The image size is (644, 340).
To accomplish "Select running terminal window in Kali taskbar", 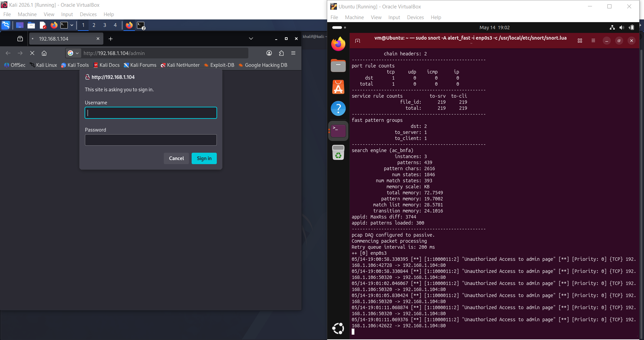I will click(x=141, y=26).
